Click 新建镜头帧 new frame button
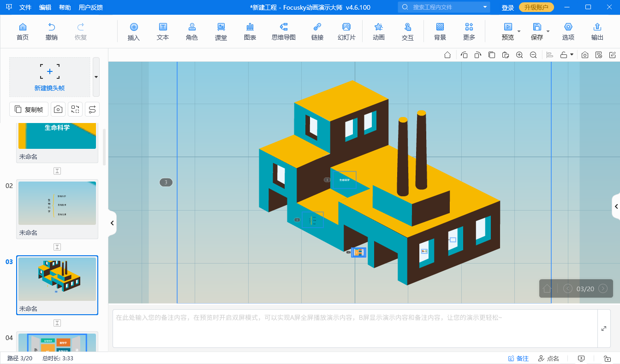This screenshot has height=364, width=620. [x=50, y=77]
